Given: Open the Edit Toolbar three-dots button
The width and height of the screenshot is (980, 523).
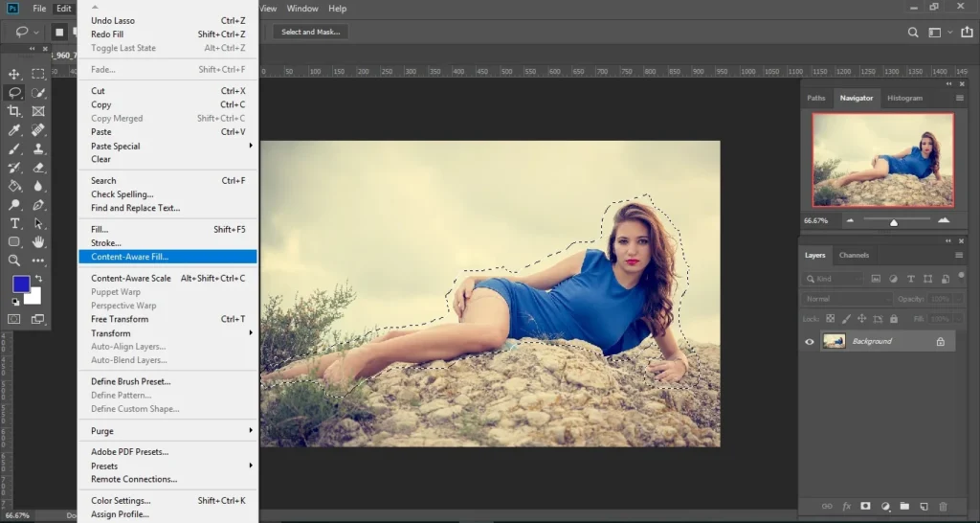Looking at the screenshot, I should coord(38,261).
